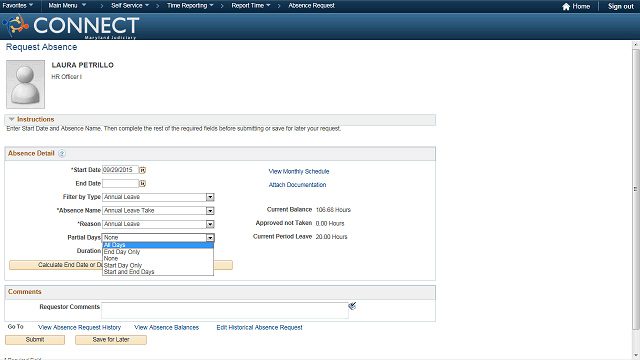The width and height of the screenshot is (640, 360).
Task: Select Start Day Only option
Action: pyautogui.click(x=158, y=265)
